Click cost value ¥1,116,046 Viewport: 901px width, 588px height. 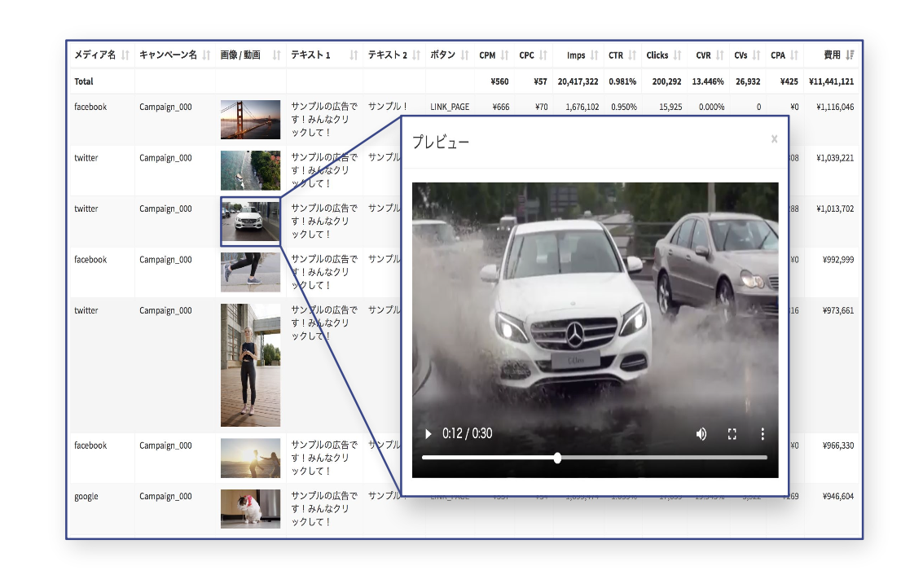click(x=835, y=107)
